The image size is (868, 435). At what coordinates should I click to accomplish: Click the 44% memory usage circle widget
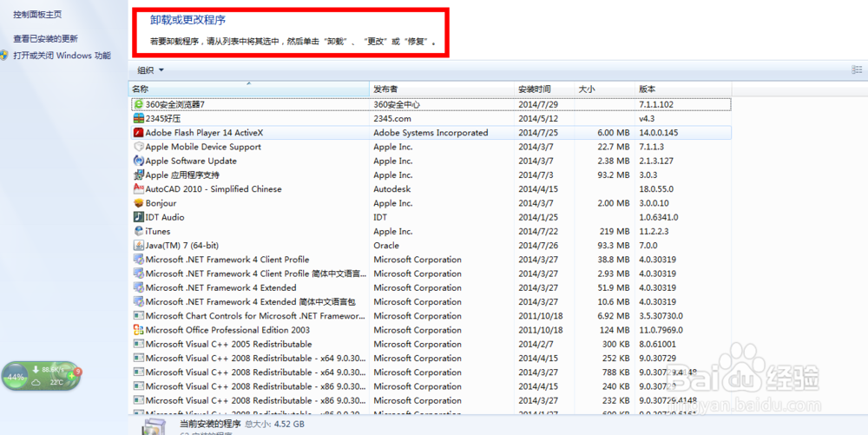pos(15,377)
